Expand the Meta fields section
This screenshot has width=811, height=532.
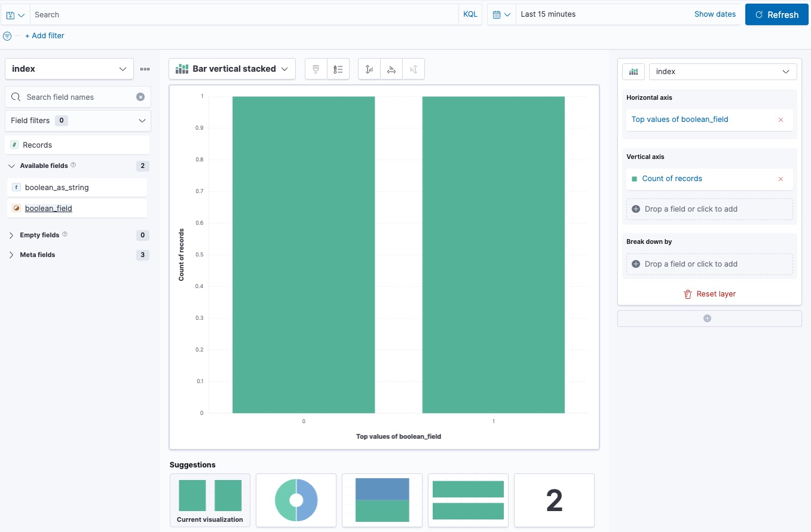[x=11, y=255]
